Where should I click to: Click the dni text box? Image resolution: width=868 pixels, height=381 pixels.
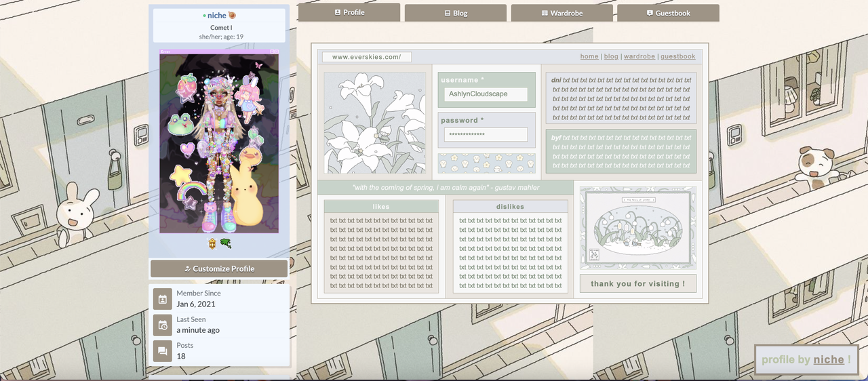click(x=621, y=98)
